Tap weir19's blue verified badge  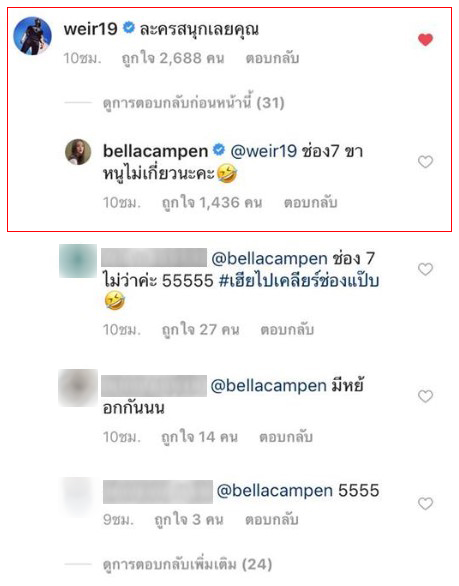coord(129,28)
